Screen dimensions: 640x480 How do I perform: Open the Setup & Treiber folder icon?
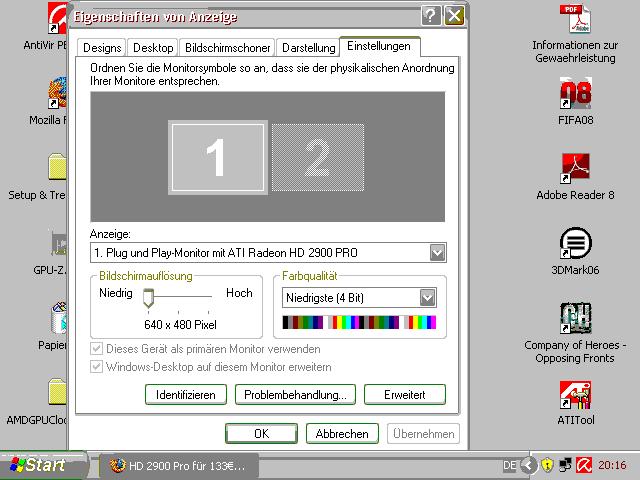coord(58,167)
